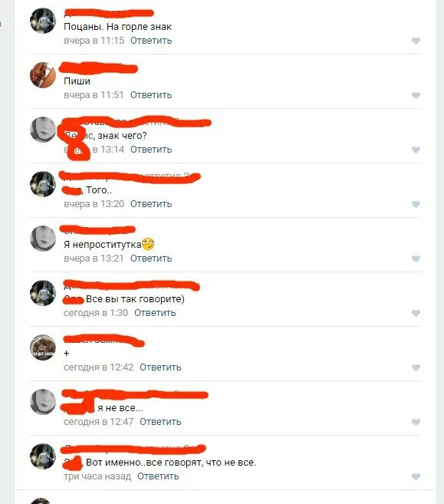
Task: Like the "Все вы так говорите)" comment
Action: click(x=416, y=313)
